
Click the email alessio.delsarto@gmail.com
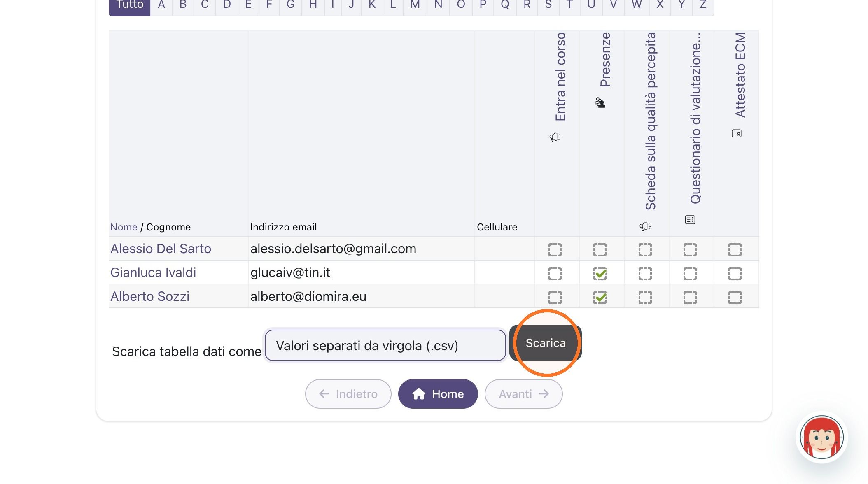pyautogui.click(x=333, y=249)
